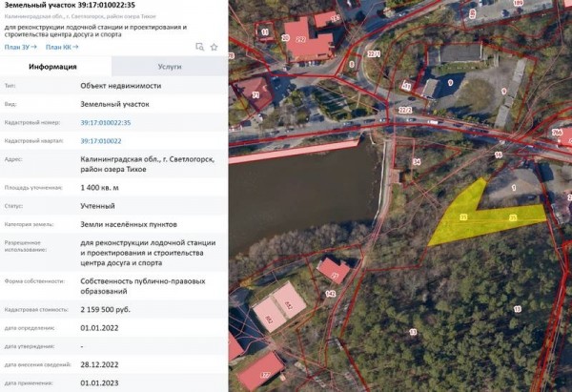Open cadastral number link 39:17:010022:35
The image size is (572, 392).
pyautogui.click(x=106, y=123)
